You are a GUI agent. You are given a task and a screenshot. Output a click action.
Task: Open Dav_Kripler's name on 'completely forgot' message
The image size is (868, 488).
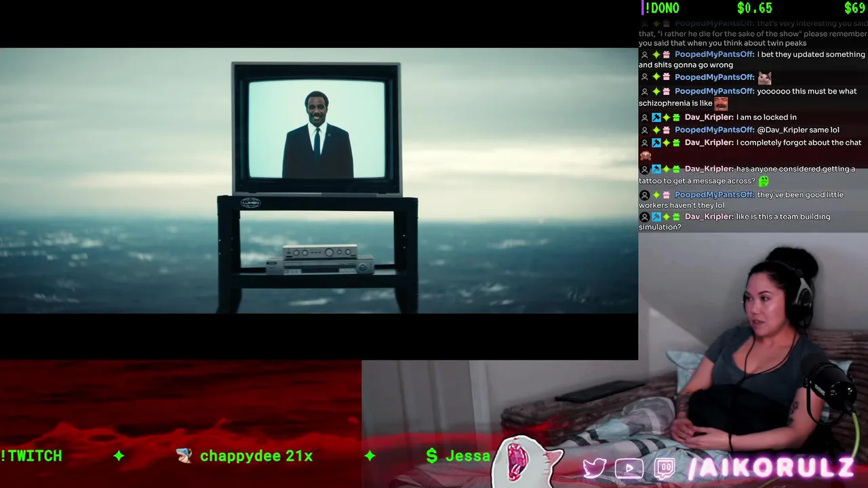pyautogui.click(x=709, y=143)
